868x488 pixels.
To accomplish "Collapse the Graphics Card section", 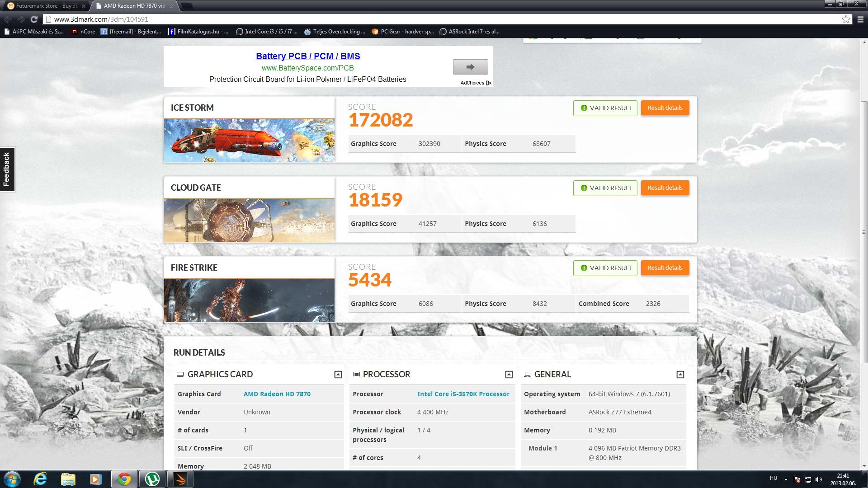I will (x=338, y=374).
